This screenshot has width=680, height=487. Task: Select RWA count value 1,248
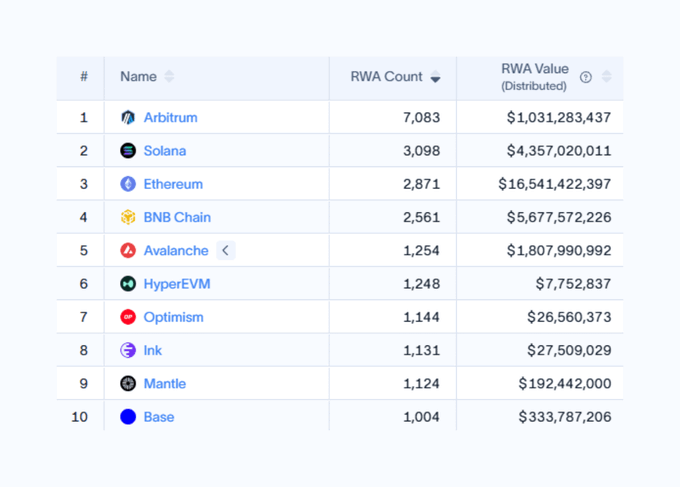[x=422, y=284]
